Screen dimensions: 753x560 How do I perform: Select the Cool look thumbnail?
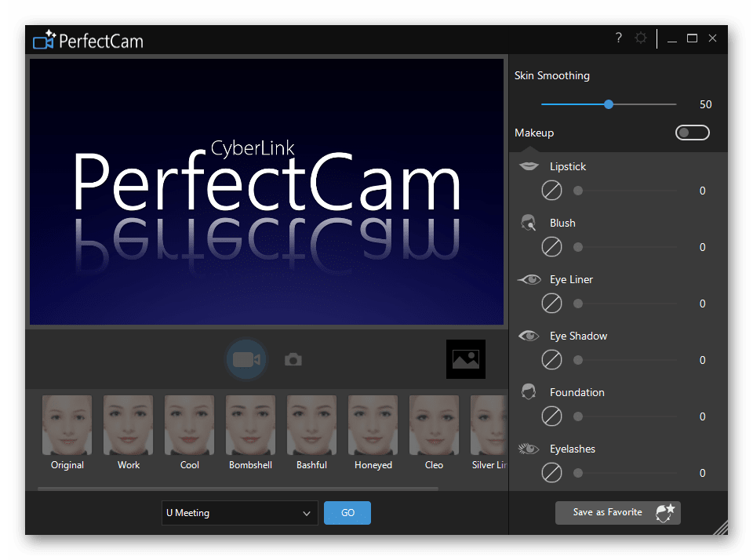point(189,425)
